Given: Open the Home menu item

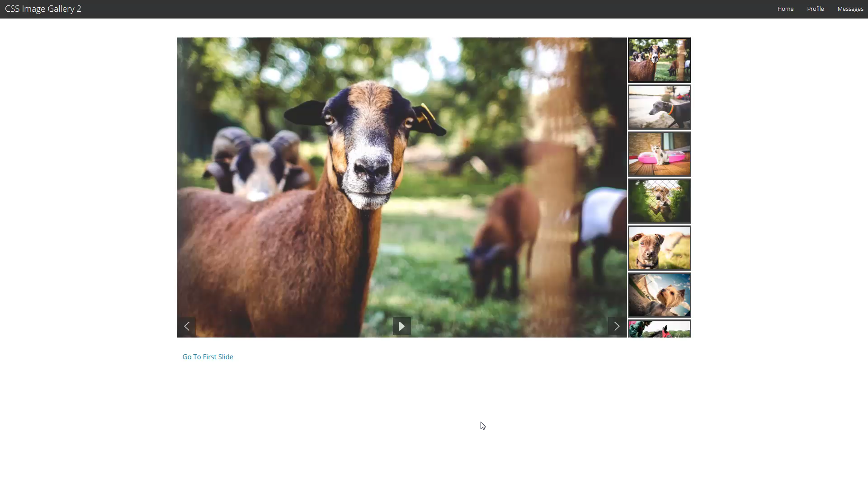Looking at the screenshot, I should click(785, 9).
